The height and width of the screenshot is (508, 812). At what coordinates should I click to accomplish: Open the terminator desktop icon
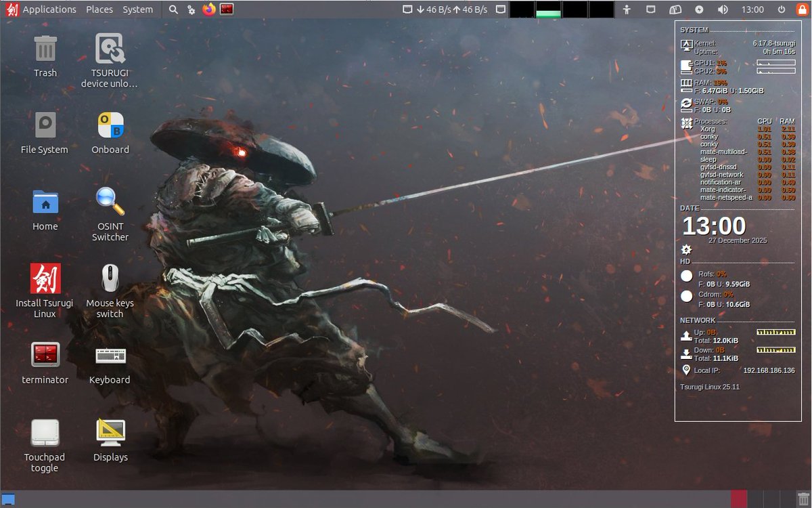[45, 355]
